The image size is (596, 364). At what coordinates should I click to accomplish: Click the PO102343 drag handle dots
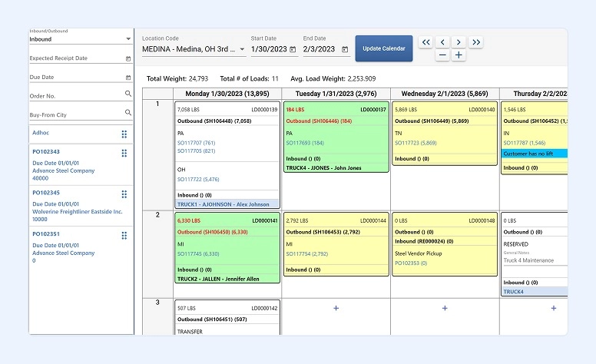point(124,153)
